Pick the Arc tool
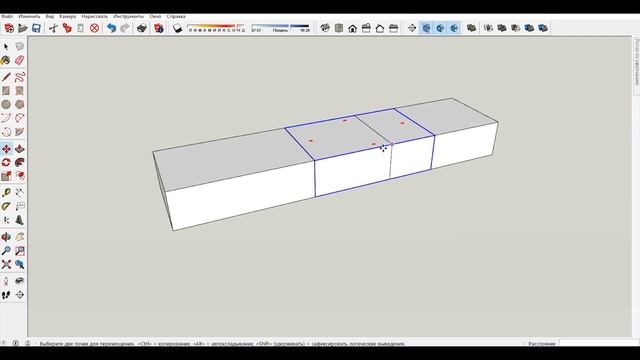Screen dimensions: 640x360 [x=6, y=118]
